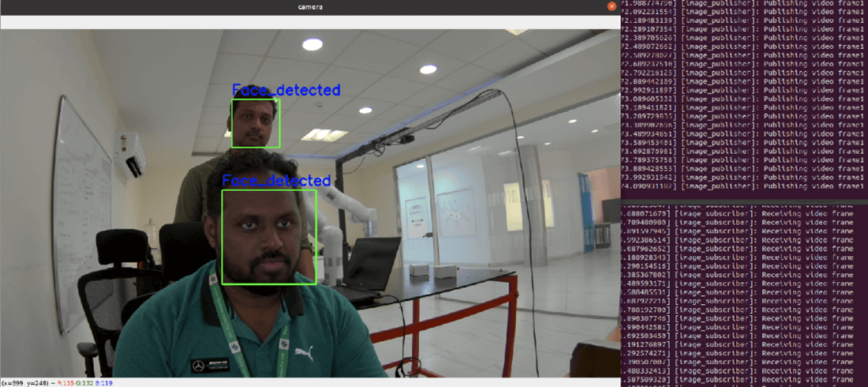868x387 pixels.
Task: Close the camera window
Action: click(x=612, y=6)
